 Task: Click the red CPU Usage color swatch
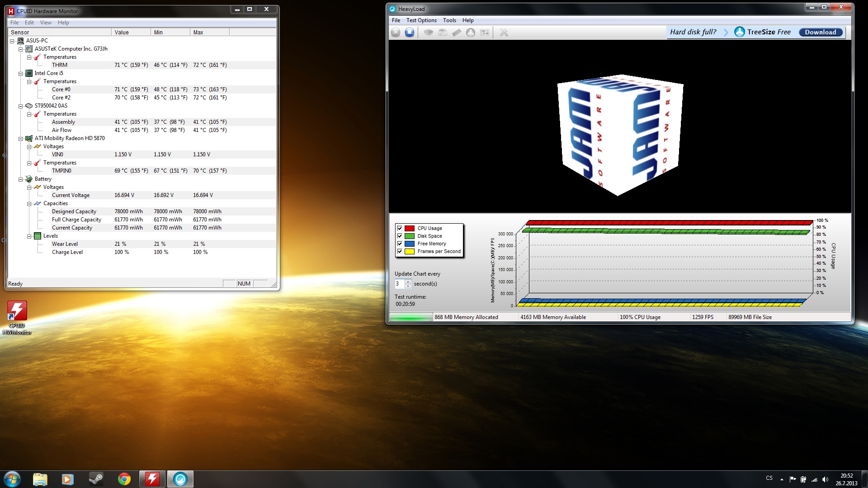[x=410, y=228]
